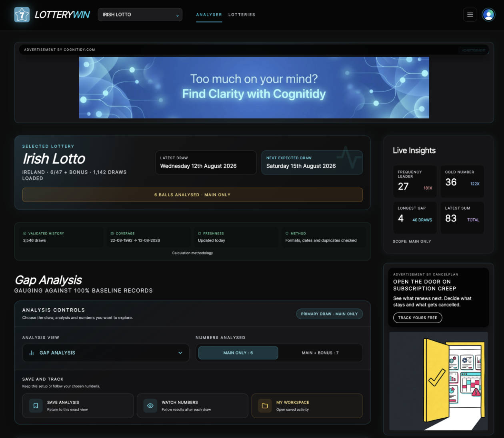Click the Method pin icon
The height and width of the screenshot is (438, 504).
click(x=287, y=233)
